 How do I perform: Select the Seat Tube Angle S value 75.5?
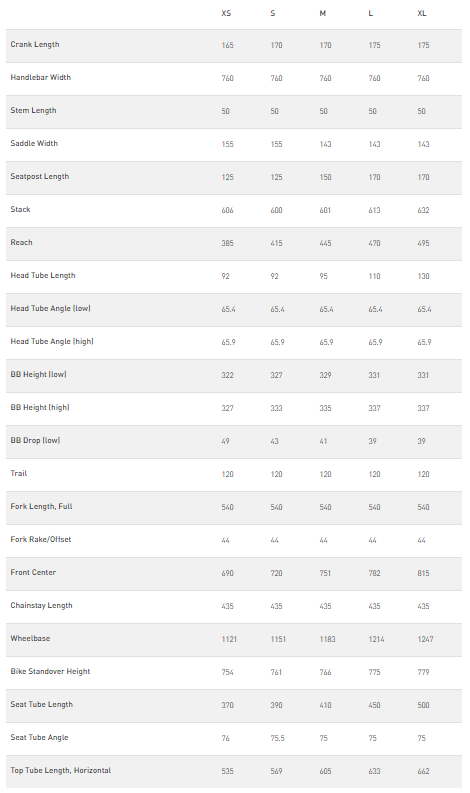point(277,738)
